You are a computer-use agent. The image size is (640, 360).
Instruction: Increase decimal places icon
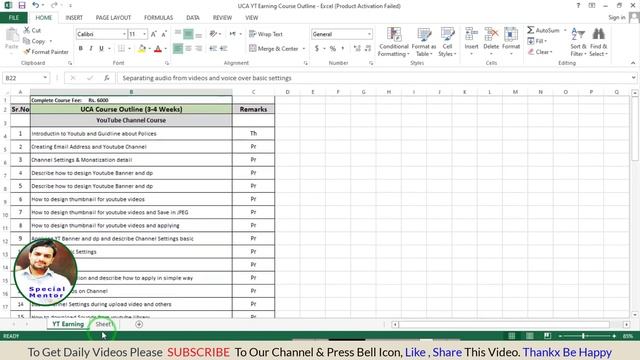click(357, 49)
